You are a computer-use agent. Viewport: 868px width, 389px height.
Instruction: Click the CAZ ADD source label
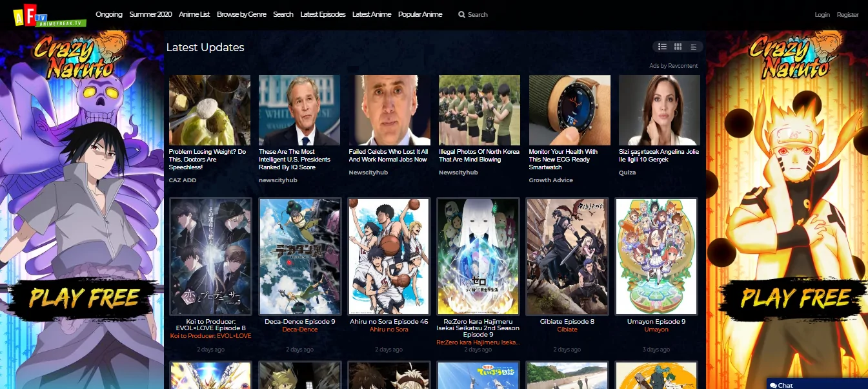point(183,180)
